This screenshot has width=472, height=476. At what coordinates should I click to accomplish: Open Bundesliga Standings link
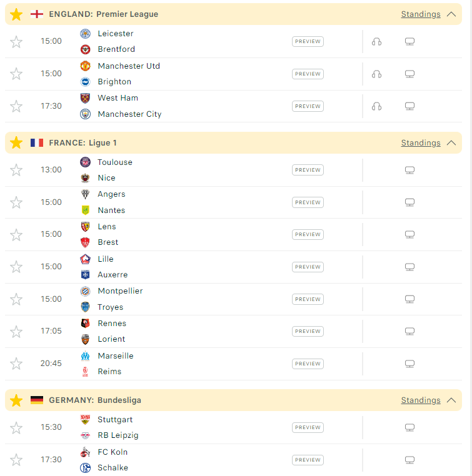[x=421, y=400]
